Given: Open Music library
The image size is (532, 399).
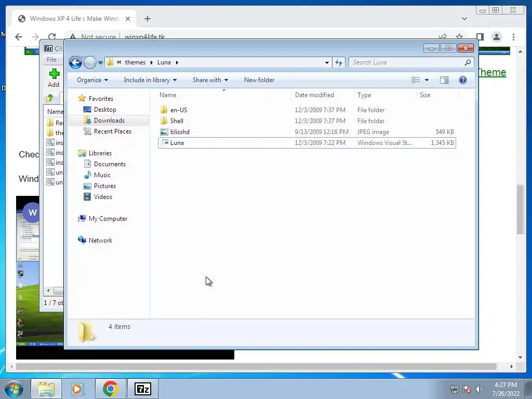Looking at the screenshot, I should [102, 175].
